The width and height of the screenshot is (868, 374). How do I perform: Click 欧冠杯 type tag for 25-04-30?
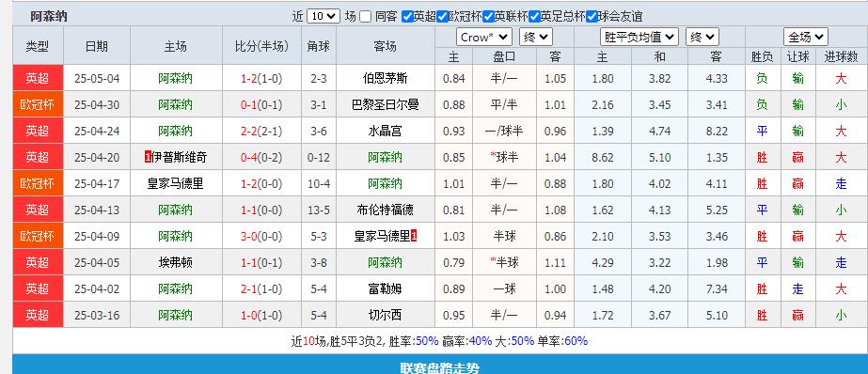(38, 104)
